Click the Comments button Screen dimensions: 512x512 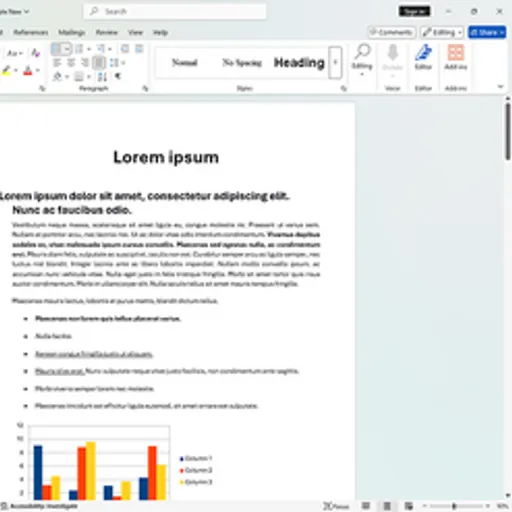(x=391, y=32)
